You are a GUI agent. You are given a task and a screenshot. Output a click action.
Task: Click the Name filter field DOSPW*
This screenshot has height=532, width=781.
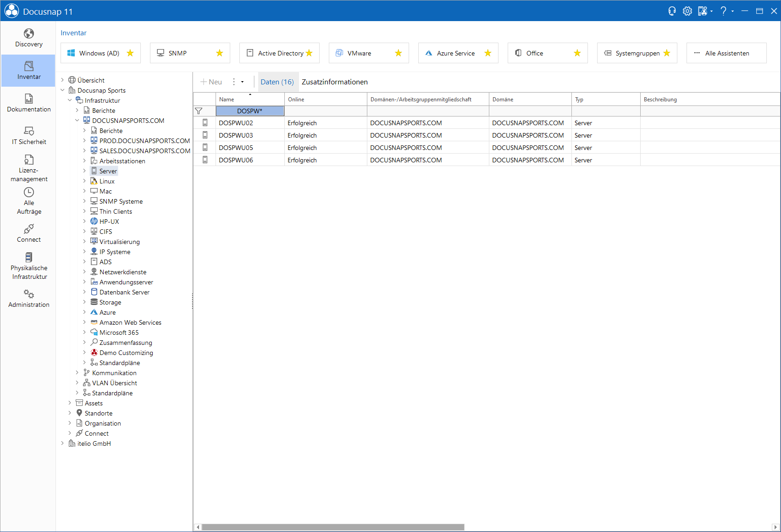click(250, 111)
